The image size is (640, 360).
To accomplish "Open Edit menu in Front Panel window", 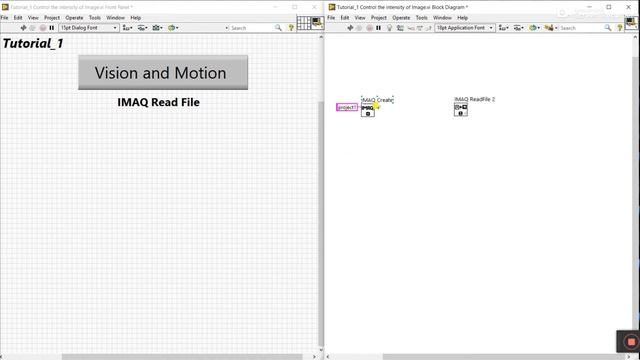I will (18, 18).
